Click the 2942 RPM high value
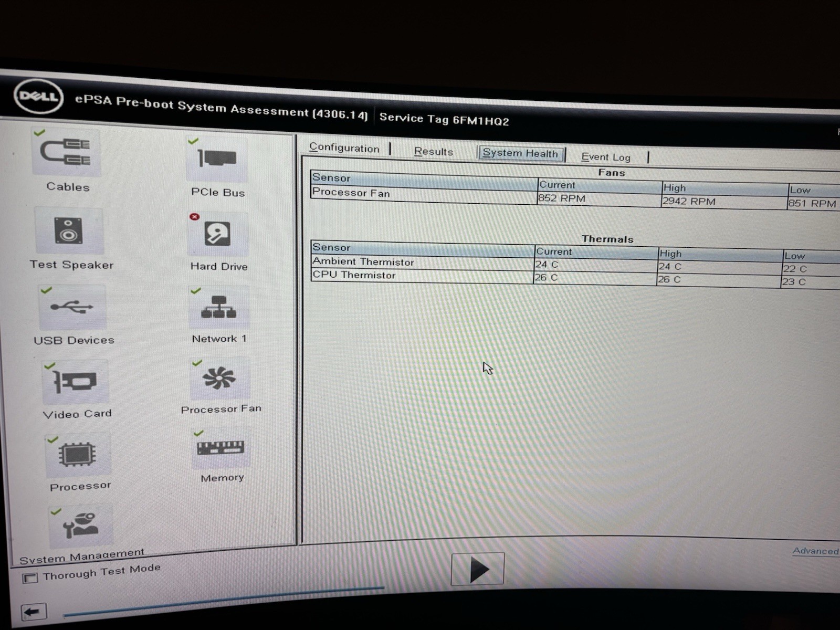840x630 pixels. 689,201
